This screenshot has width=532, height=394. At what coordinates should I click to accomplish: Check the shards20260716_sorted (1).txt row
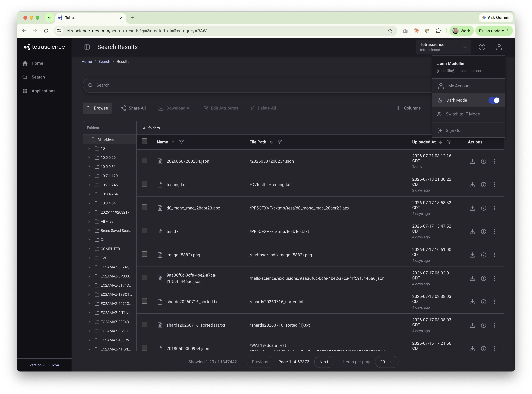pos(144,324)
